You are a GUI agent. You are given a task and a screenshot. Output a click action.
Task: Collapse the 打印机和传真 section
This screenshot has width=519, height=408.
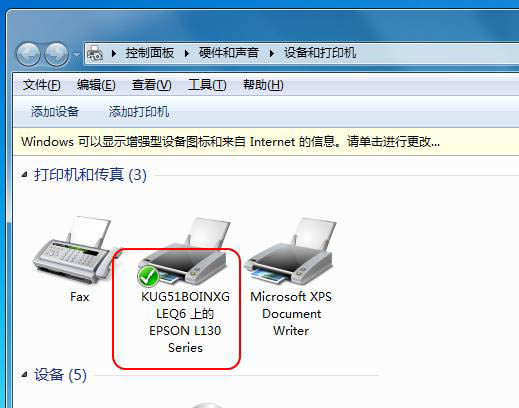tap(24, 174)
